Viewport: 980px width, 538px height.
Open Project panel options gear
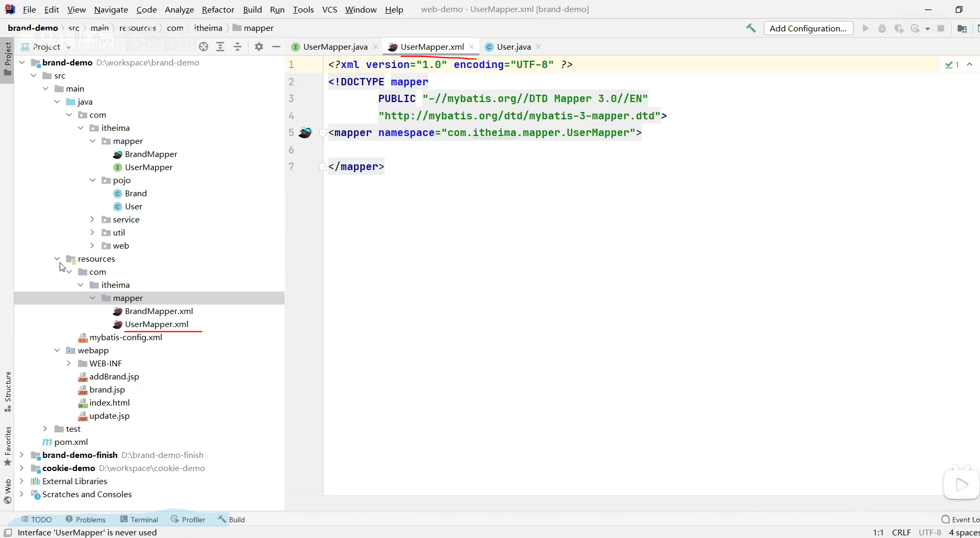pyautogui.click(x=259, y=47)
